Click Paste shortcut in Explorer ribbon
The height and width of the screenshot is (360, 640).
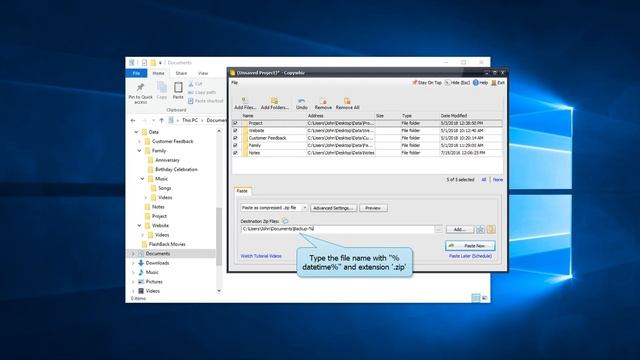point(206,101)
